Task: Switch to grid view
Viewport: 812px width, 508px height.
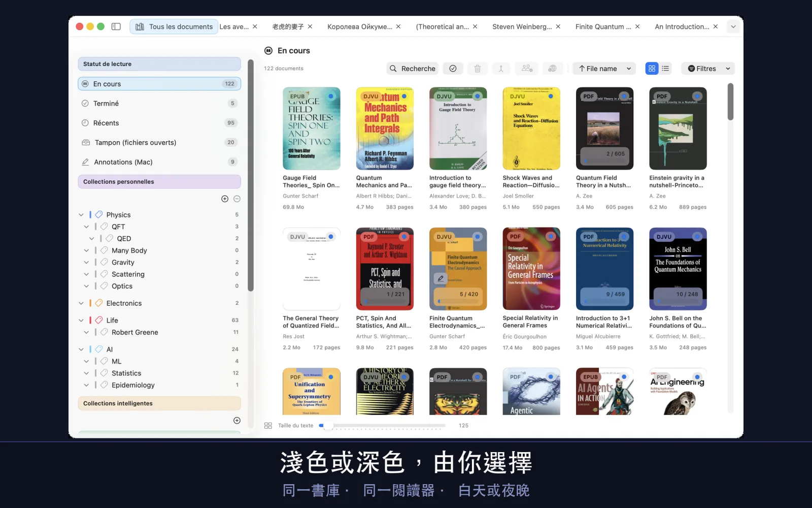Action: point(652,69)
